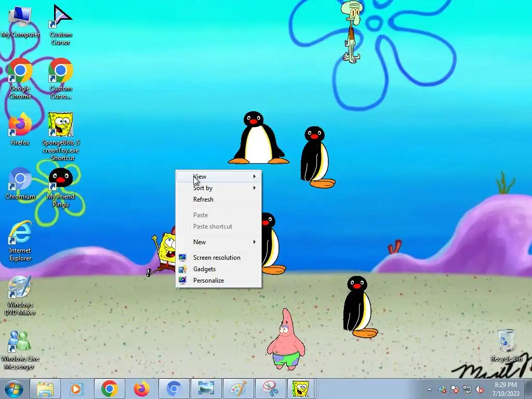The image size is (532, 399).
Task: Switch to Paint in the taskbar
Action: [238, 389]
